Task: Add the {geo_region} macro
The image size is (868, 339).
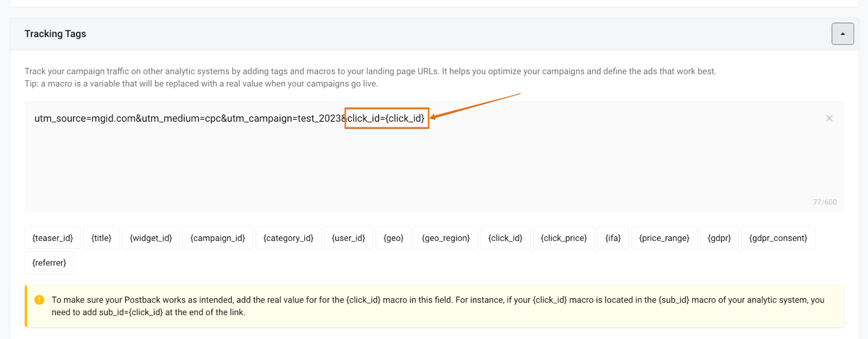Action: 446,238
